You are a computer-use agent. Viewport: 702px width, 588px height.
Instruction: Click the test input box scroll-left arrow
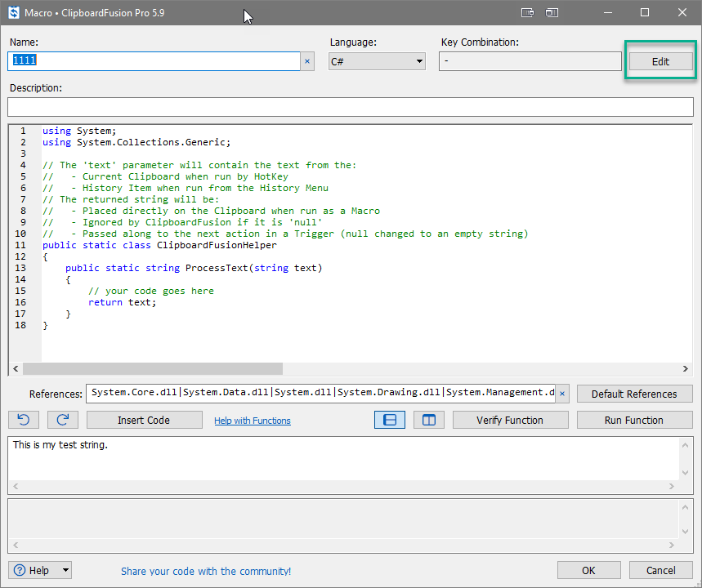16,486
